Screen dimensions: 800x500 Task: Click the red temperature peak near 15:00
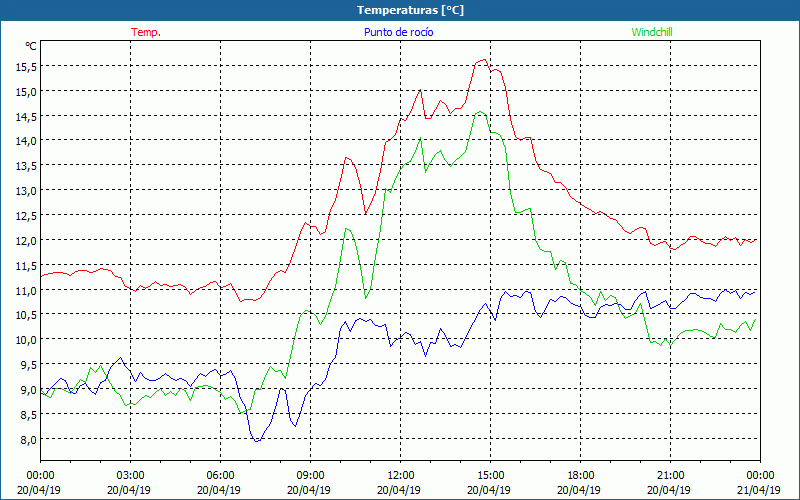tap(484, 60)
